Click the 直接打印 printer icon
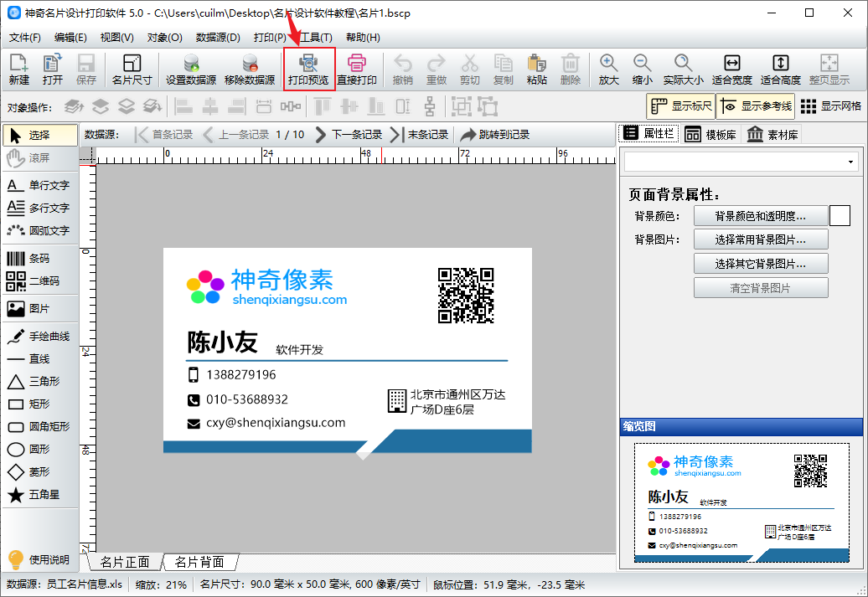 pyautogui.click(x=357, y=69)
